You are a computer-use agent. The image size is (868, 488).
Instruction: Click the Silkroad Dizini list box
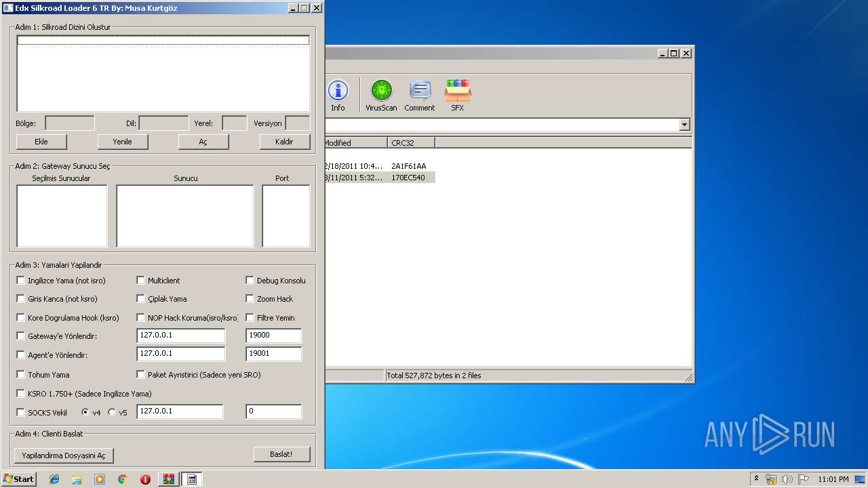point(163,73)
